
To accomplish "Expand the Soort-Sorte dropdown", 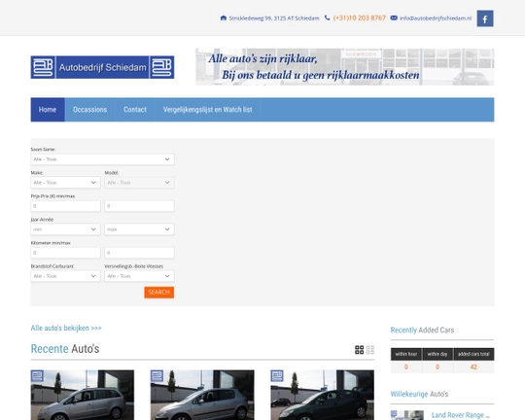I will click(102, 159).
